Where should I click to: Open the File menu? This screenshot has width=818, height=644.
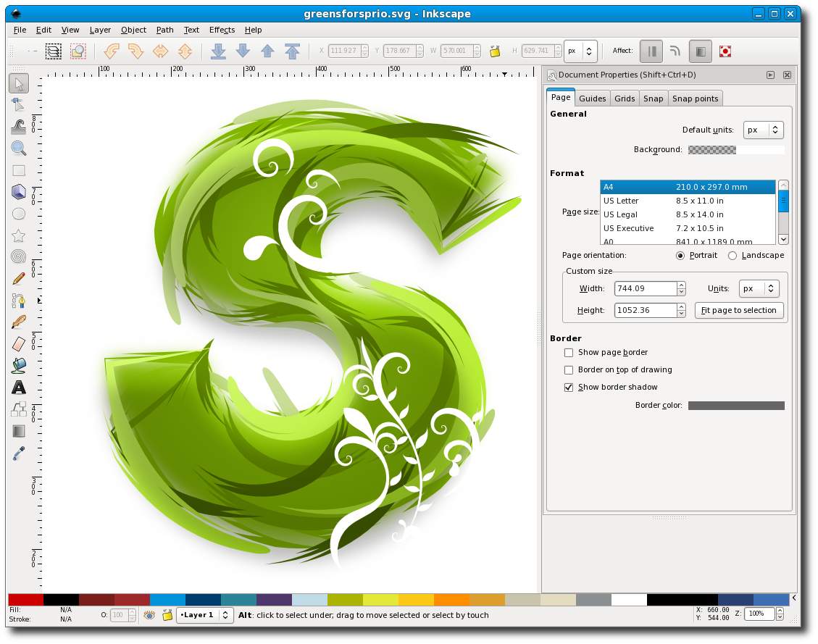pos(20,30)
